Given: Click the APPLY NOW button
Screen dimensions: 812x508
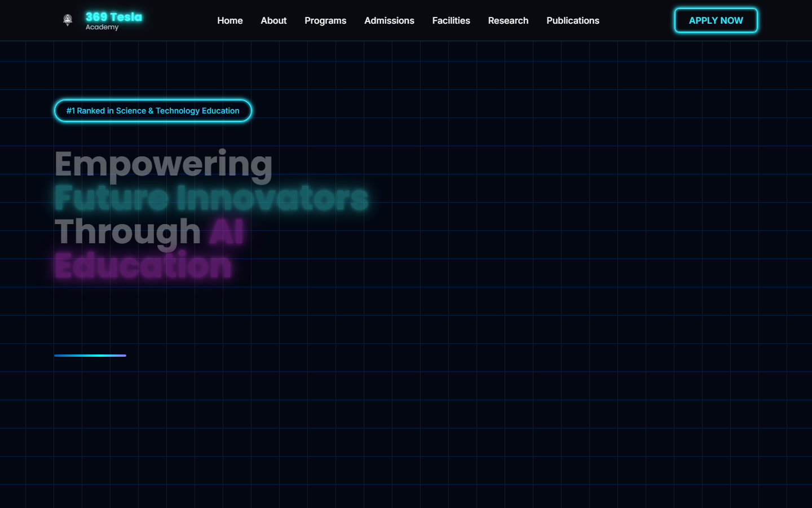Looking at the screenshot, I should click(716, 20).
